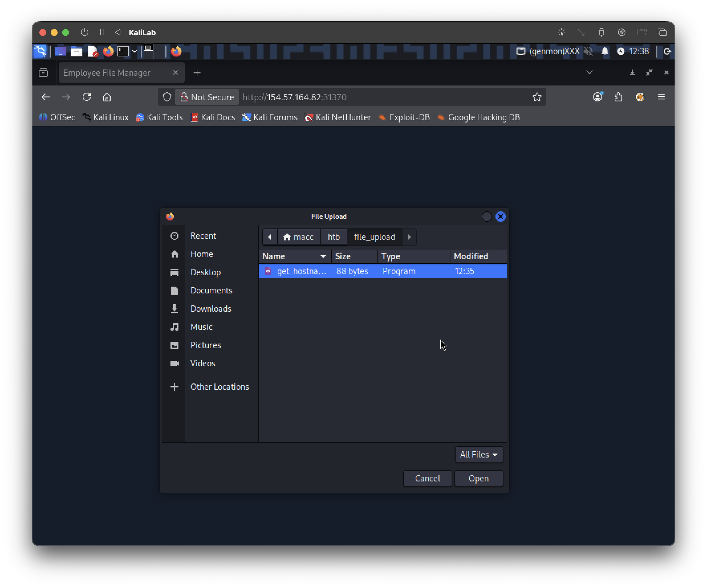Viewport: 707px width, 588px height.
Task: Click the Firefox account profile icon
Action: (597, 97)
